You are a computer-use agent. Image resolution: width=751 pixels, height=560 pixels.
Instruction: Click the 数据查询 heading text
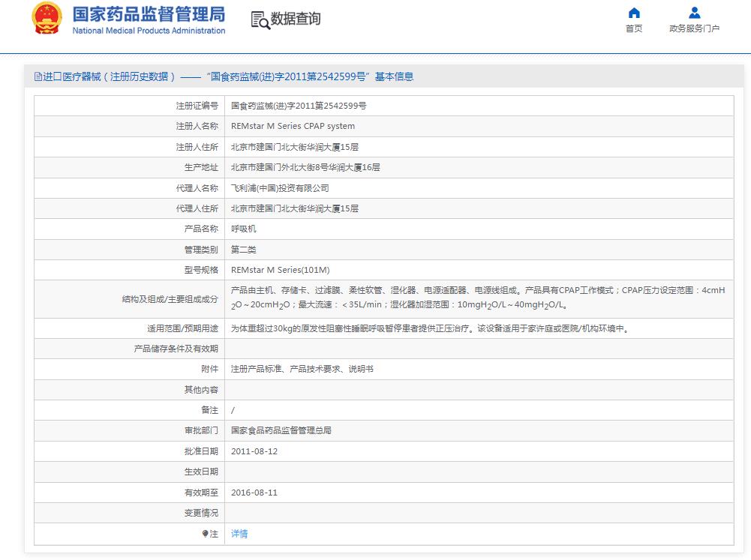tap(296, 19)
